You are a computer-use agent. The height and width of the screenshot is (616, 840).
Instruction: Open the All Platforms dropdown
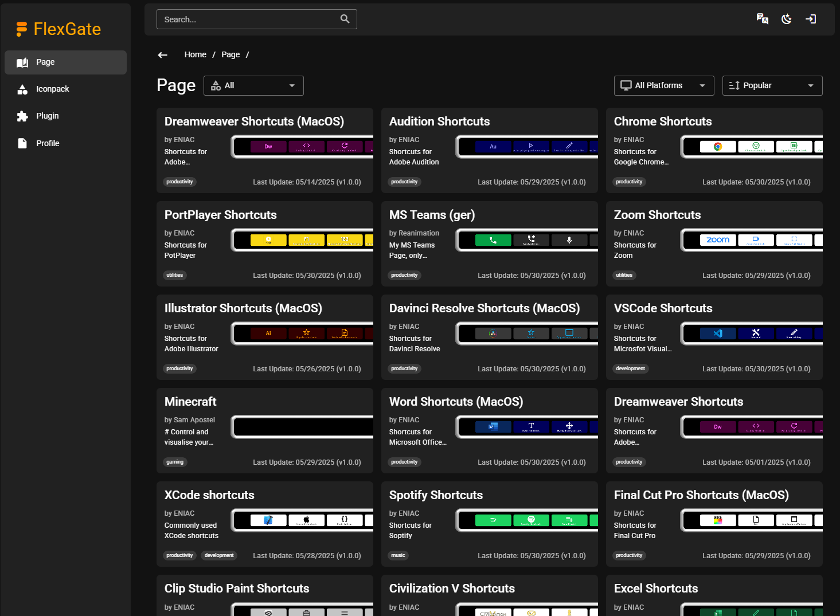click(663, 85)
